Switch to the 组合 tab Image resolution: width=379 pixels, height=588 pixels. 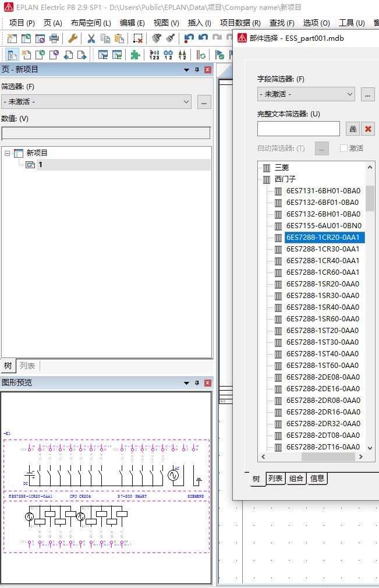pos(296,478)
